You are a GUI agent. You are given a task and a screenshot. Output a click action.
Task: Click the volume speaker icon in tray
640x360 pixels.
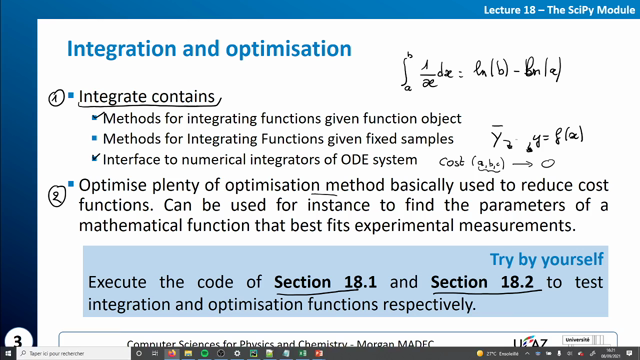click(569, 353)
